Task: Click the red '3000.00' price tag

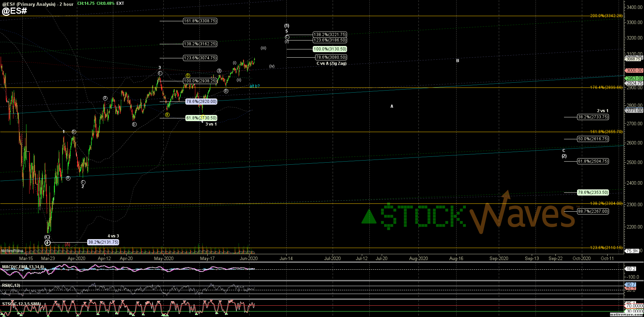Action: [x=634, y=70]
